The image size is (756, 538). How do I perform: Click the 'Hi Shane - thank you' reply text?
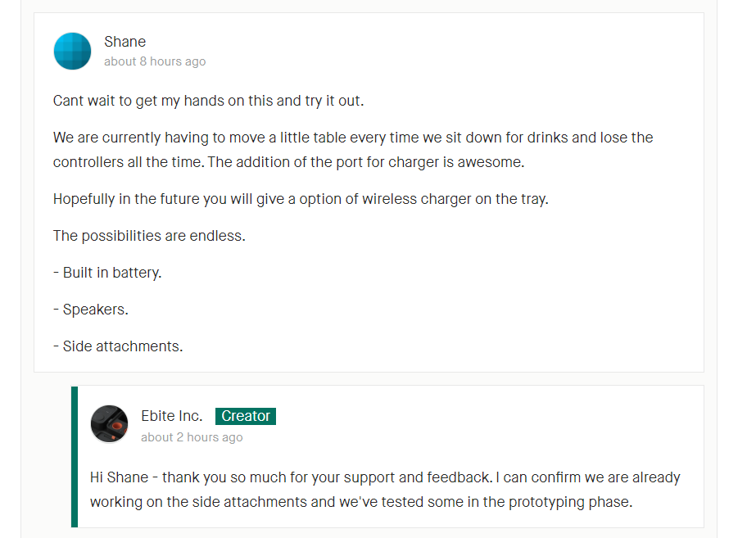point(385,477)
